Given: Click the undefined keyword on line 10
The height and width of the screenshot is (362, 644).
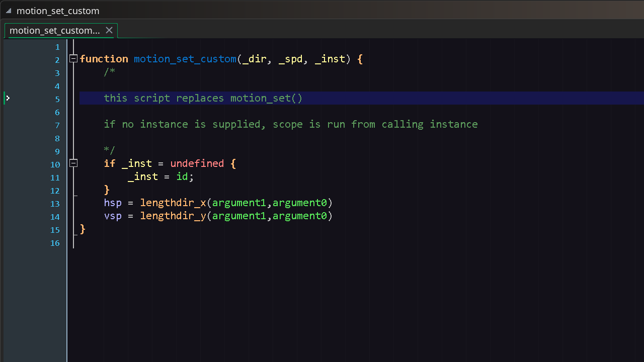Looking at the screenshot, I should [197, 163].
